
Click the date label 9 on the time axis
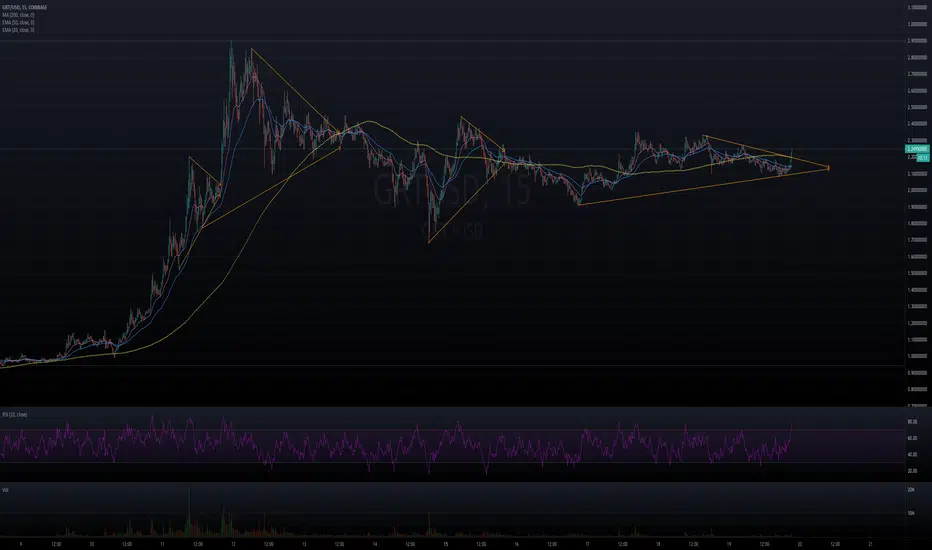(21, 544)
